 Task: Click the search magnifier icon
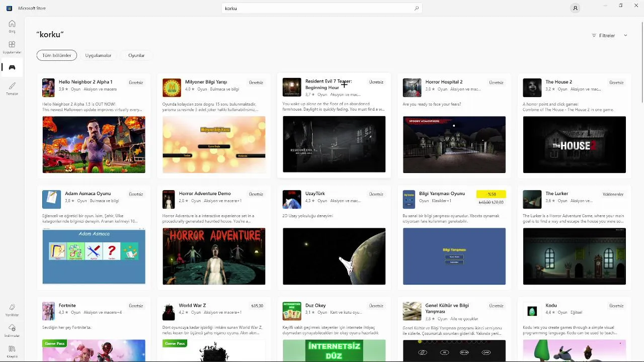pyautogui.click(x=417, y=9)
